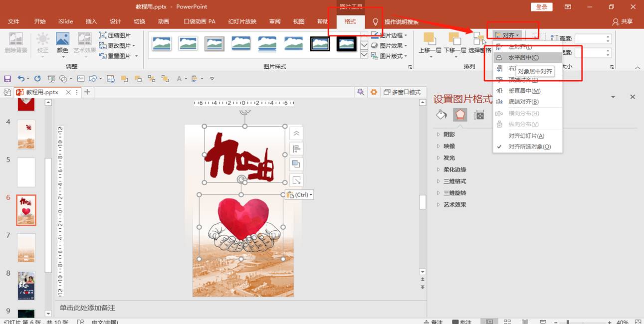
Task: Choose the 对齐幻灯片 align to slide option
Action: pyautogui.click(x=526, y=136)
